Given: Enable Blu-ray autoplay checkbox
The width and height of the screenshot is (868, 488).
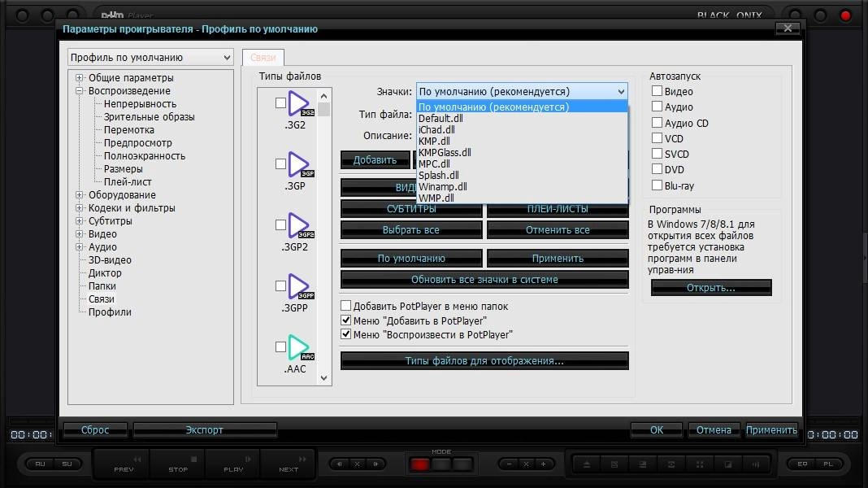Looking at the screenshot, I should 657,185.
